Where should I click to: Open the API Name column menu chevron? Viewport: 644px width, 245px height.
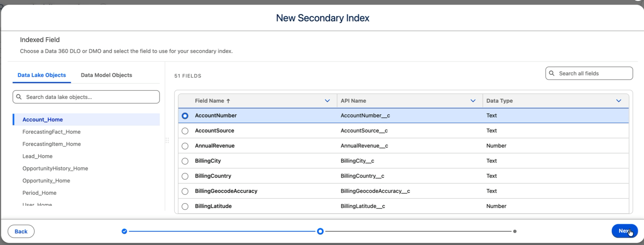pyautogui.click(x=473, y=101)
